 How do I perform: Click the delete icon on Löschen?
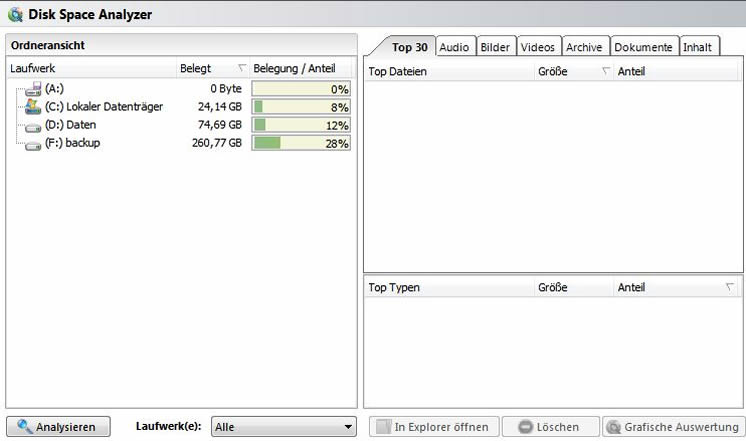pos(525,427)
